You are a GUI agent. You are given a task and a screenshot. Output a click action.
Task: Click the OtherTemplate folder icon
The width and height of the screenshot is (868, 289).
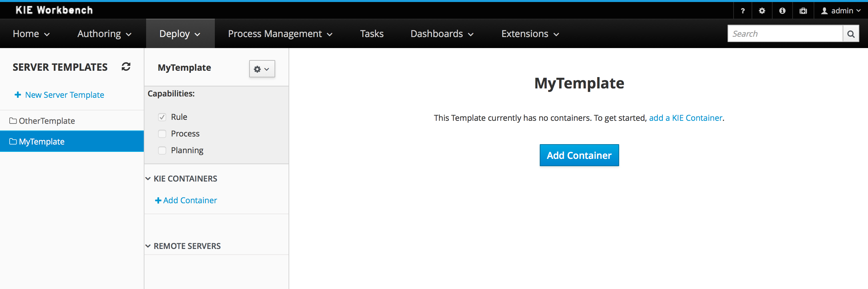[x=13, y=121]
